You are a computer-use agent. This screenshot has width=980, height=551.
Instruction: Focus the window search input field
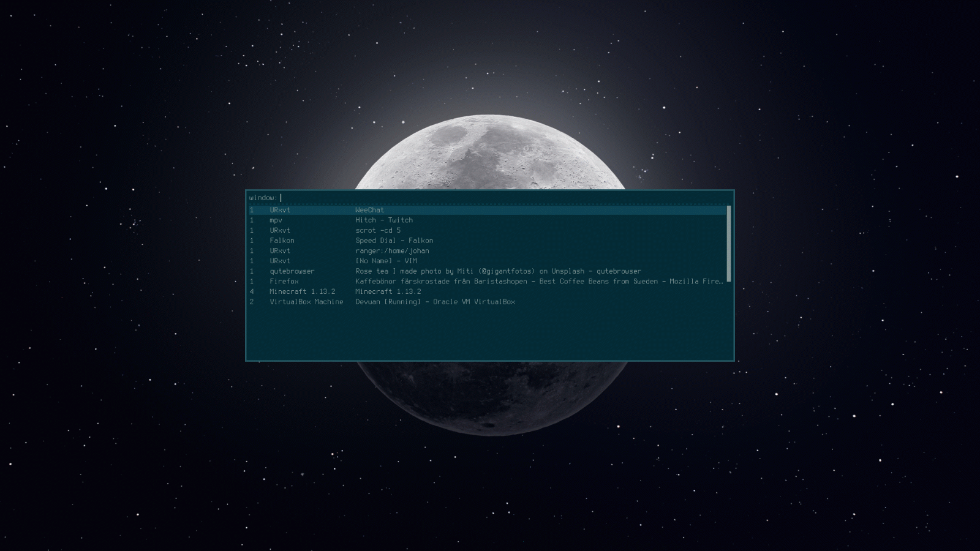tap(502, 198)
